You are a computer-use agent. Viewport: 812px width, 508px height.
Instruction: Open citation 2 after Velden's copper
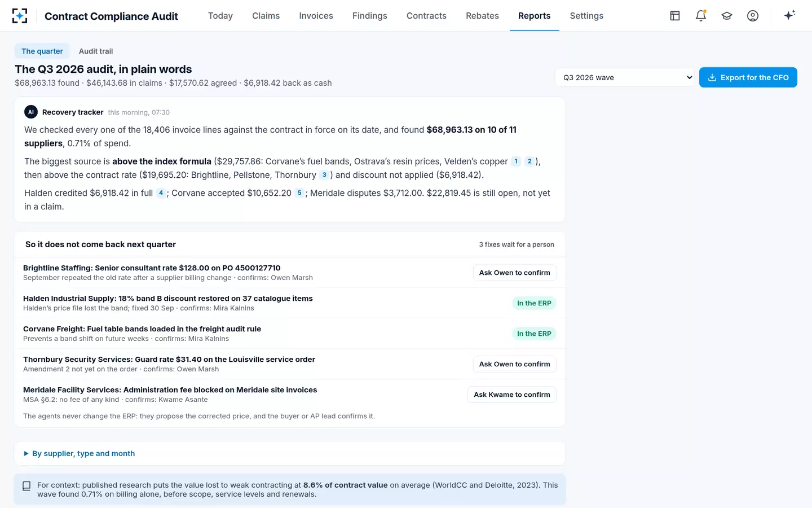point(529,161)
